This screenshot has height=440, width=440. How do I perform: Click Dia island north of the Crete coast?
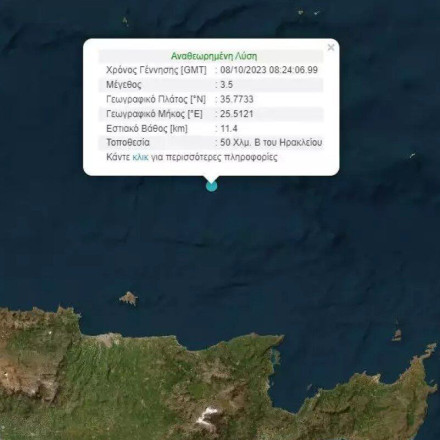128,298
